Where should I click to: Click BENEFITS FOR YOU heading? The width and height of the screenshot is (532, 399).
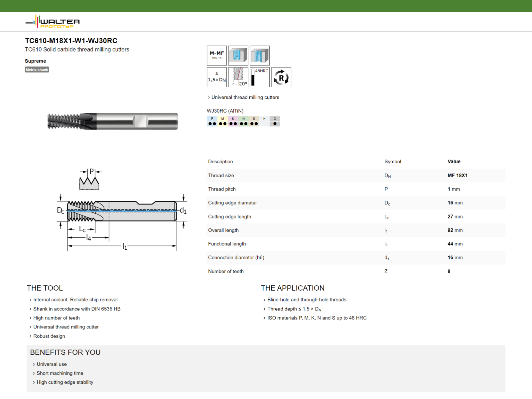coord(66,352)
